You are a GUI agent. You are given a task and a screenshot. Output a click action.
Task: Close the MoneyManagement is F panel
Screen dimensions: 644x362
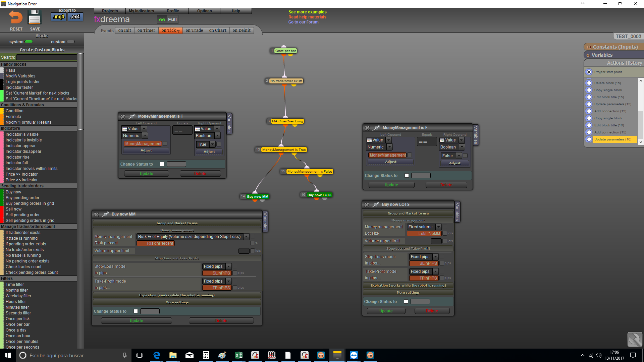[367, 128]
